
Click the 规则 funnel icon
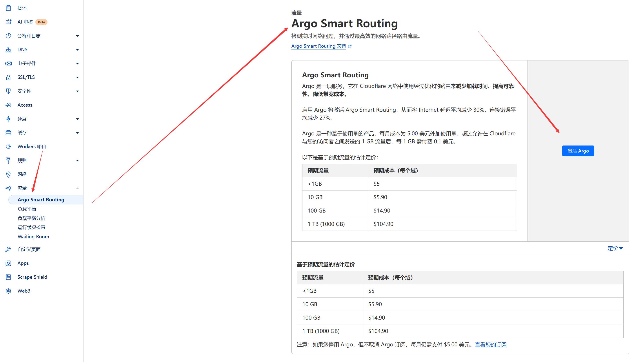[x=8, y=160]
